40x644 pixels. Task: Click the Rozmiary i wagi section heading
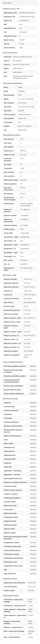coord(9,275)
